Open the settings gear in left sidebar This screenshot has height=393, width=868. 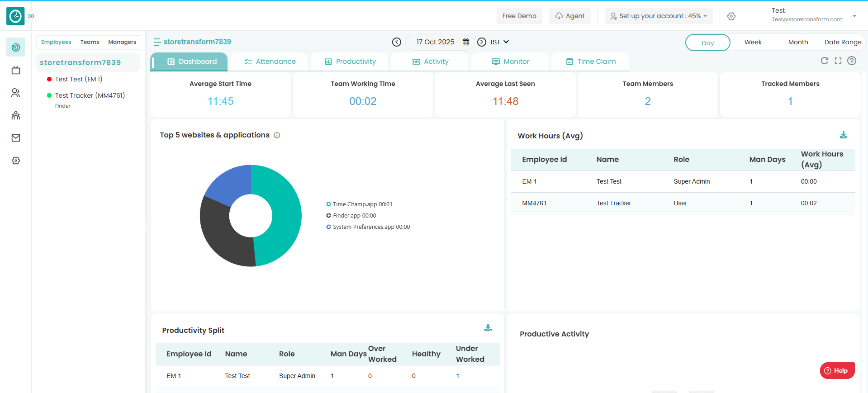click(x=16, y=161)
